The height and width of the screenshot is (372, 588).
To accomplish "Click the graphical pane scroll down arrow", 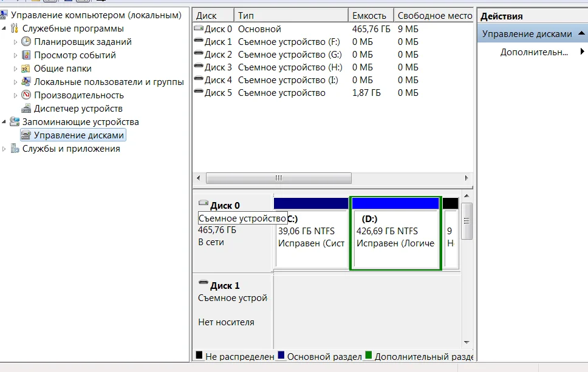I will click(x=467, y=342).
